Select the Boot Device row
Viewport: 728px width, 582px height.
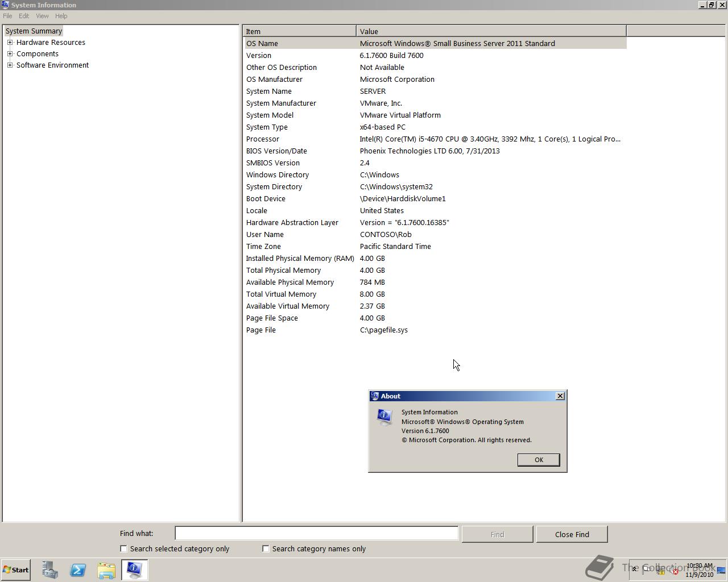[x=435, y=198]
